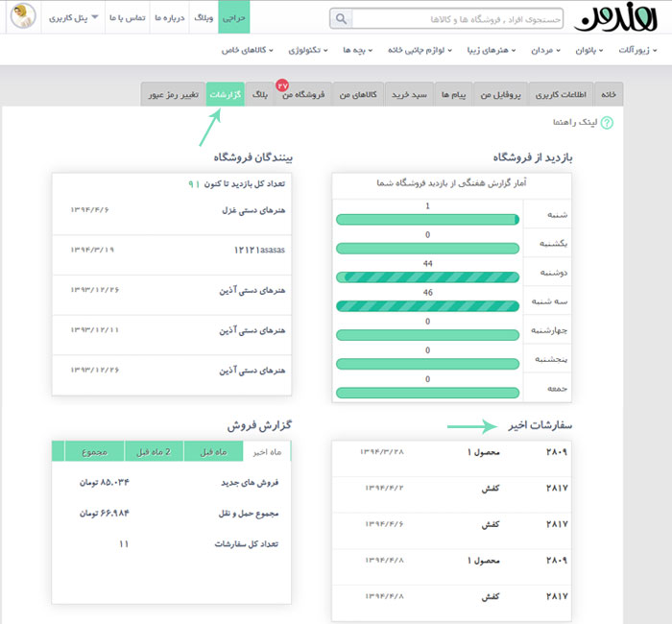Open the تغییر رمز عبور tab
The width and height of the screenshot is (672, 624).
[173, 94]
